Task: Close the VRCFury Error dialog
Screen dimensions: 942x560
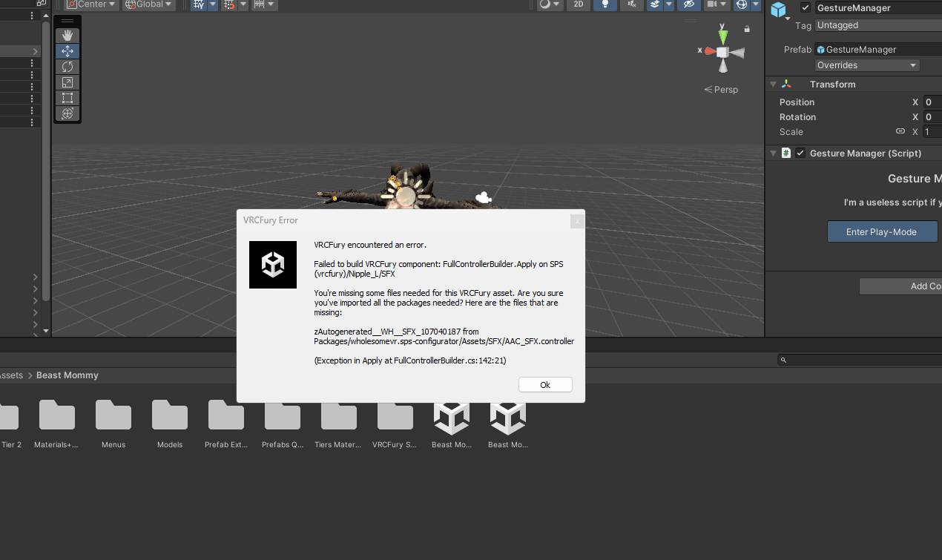Action: click(576, 220)
